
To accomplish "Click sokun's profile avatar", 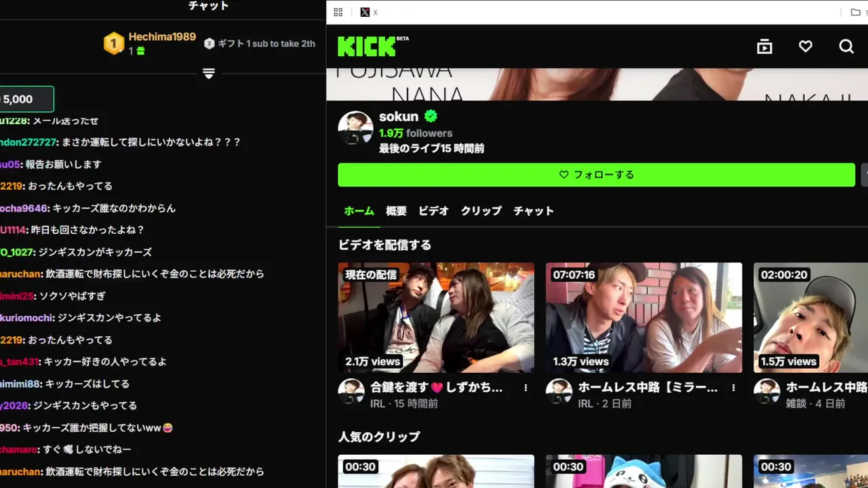I will [x=355, y=128].
